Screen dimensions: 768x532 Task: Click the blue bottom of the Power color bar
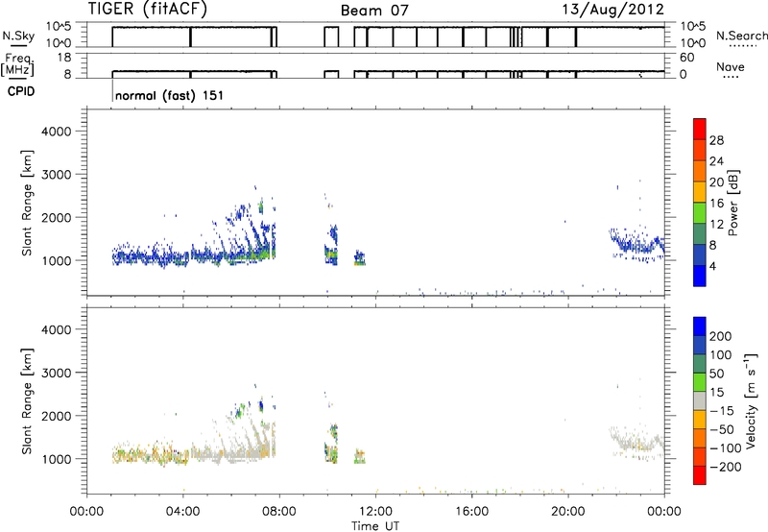click(x=700, y=276)
